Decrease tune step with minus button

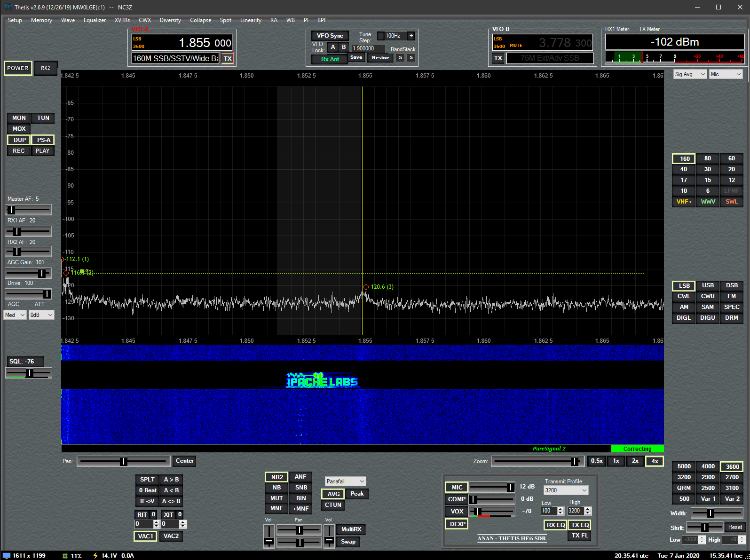click(381, 36)
